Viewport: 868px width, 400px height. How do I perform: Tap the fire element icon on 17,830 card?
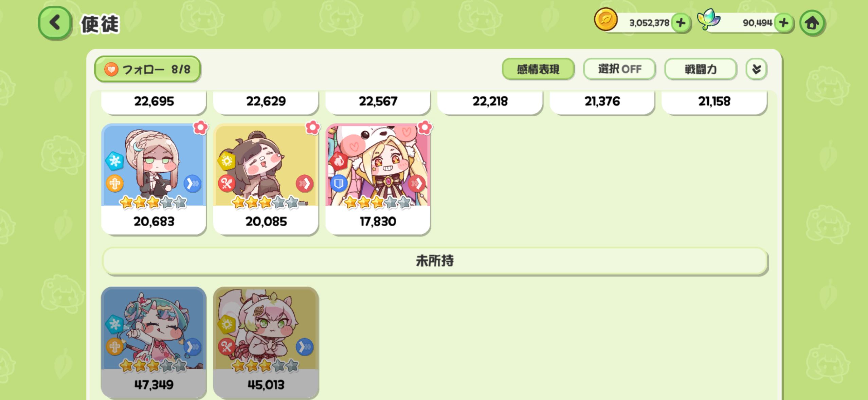(x=339, y=161)
